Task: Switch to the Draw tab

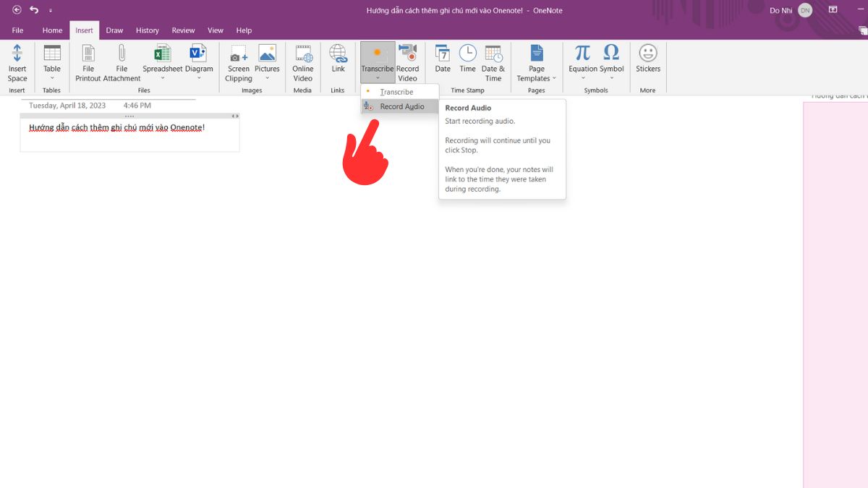Action: pos(114,30)
